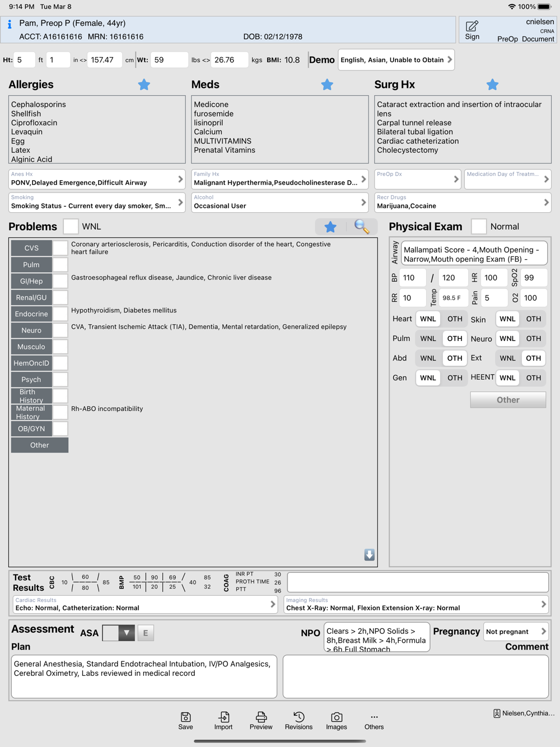Edit the Plan text box
This screenshot has width=560, height=747.
pyautogui.click(x=144, y=676)
